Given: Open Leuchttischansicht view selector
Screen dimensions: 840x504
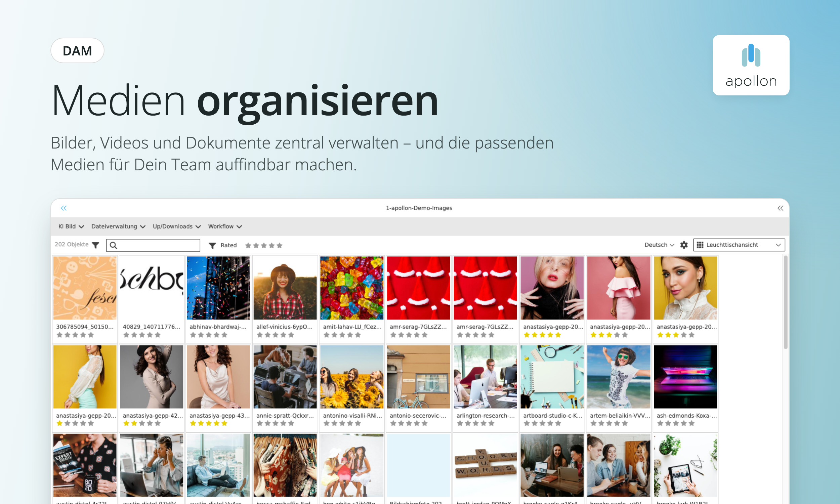Looking at the screenshot, I should tap(739, 245).
